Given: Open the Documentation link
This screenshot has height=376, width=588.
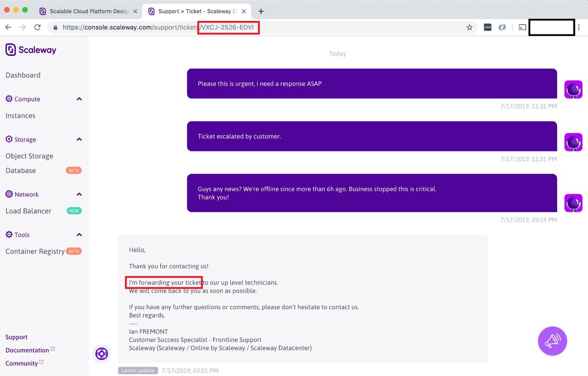Looking at the screenshot, I should [x=27, y=350].
